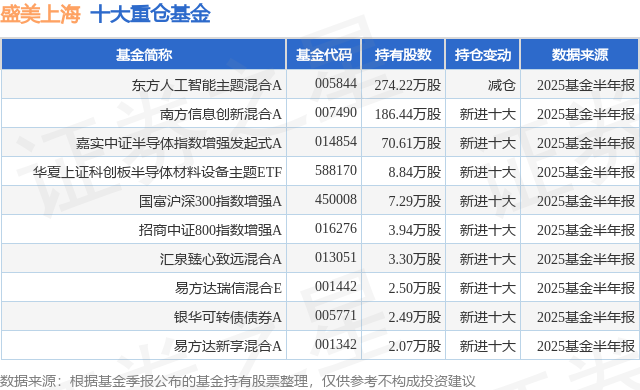The width and height of the screenshot is (640, 390).
Task: Click the 基金简称 column header
Action: (x=144, y=55)
